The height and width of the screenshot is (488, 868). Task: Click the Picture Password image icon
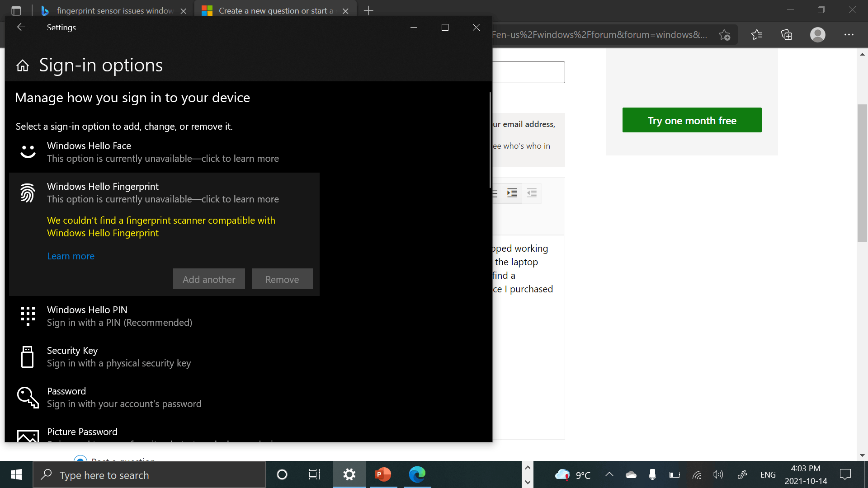coord(28,436)
